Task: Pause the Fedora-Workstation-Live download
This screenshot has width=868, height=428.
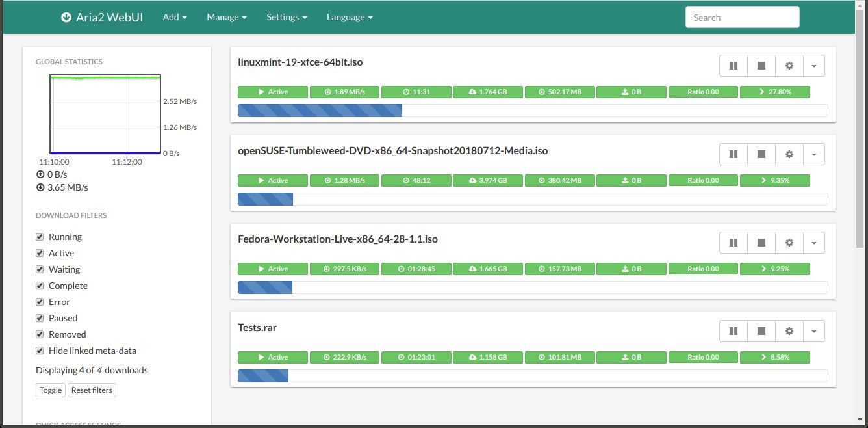Action: click(734, 243)
